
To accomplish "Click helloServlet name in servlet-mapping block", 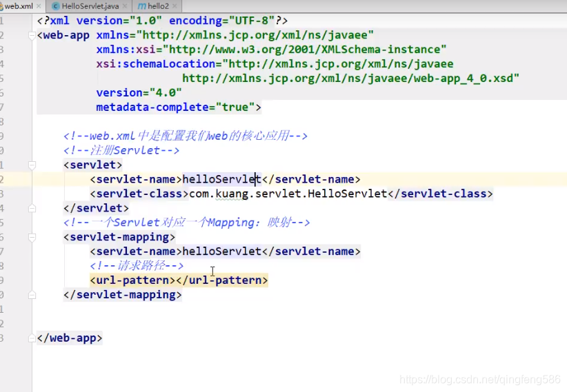I will tap(221, 251).
